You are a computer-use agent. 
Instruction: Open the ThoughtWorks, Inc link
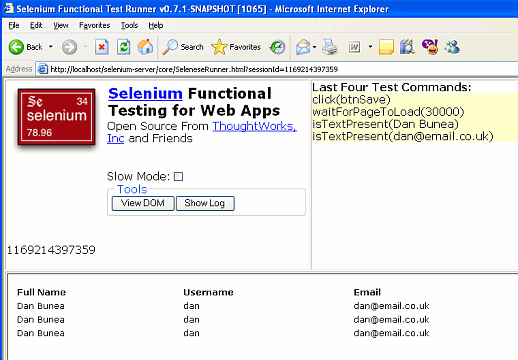pos(254,126)
